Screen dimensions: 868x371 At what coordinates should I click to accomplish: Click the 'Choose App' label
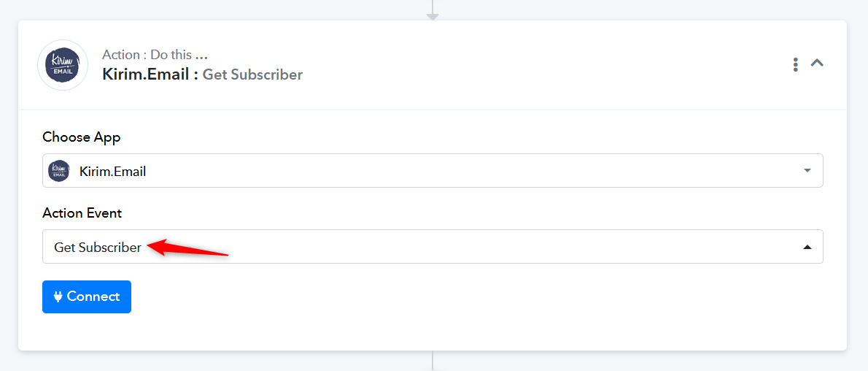coord(82,137)
